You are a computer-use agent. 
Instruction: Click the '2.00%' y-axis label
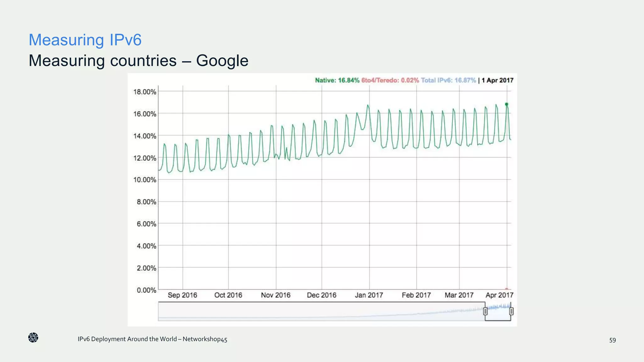146,268
